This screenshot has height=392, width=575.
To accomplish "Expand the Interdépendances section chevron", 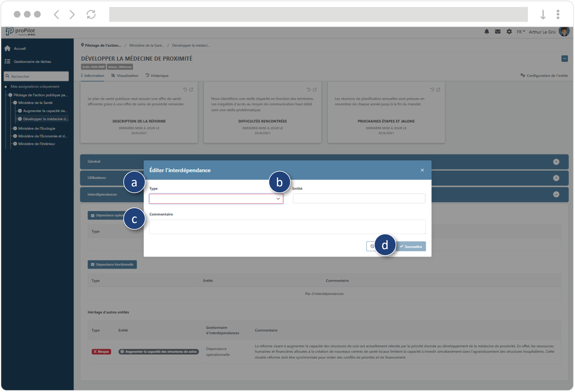I will pos(556,194).
